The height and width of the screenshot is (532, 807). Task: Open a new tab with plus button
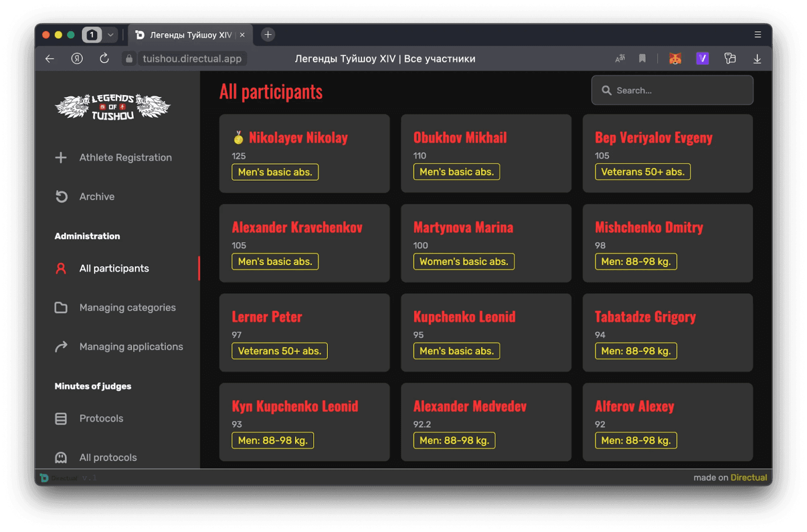pos(268,35)
